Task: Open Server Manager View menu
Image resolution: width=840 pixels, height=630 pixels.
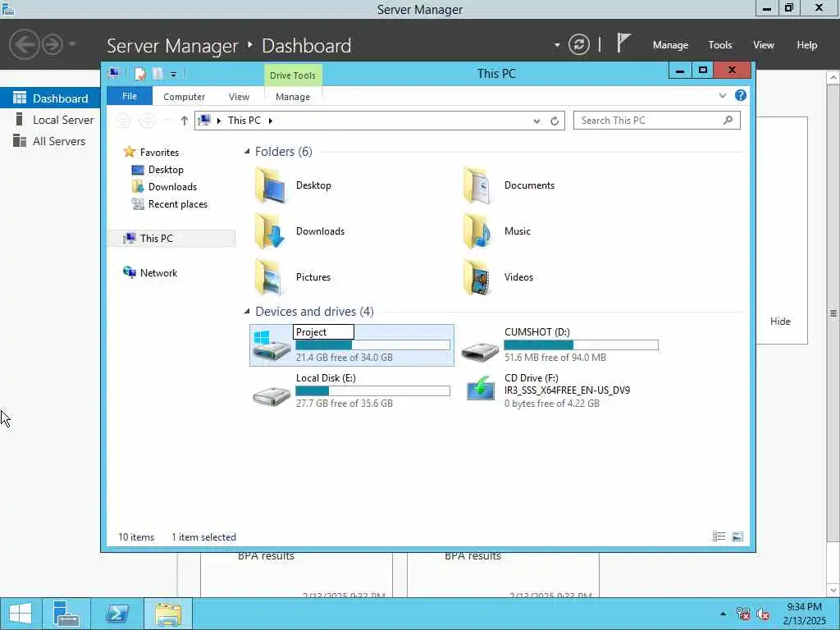Action: pyautogui.click(x=764, y=45)
